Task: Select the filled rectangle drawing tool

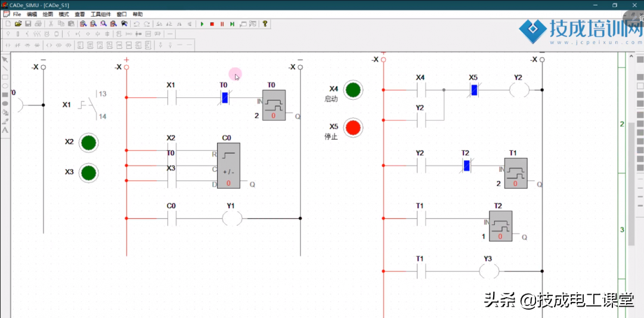Action: (x=5, y=94)
